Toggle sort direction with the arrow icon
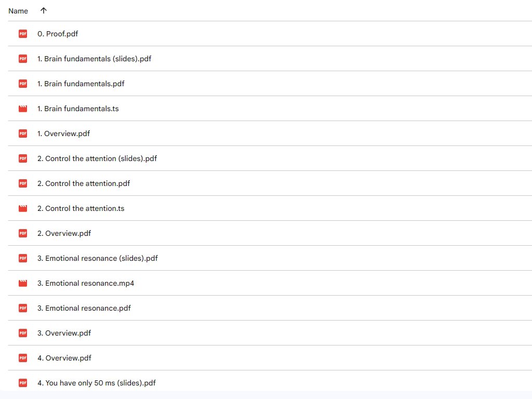532x399 pixels. coord(43,10)
